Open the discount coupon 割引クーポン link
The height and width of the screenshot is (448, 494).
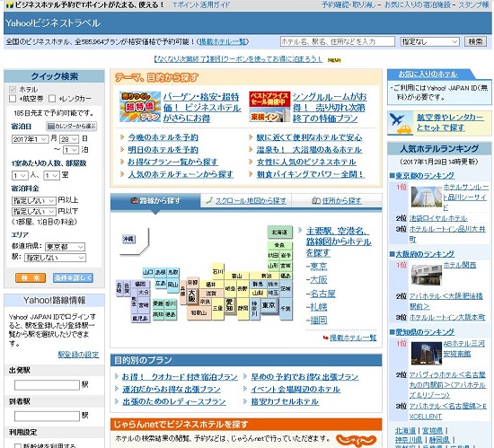point(238,59)
